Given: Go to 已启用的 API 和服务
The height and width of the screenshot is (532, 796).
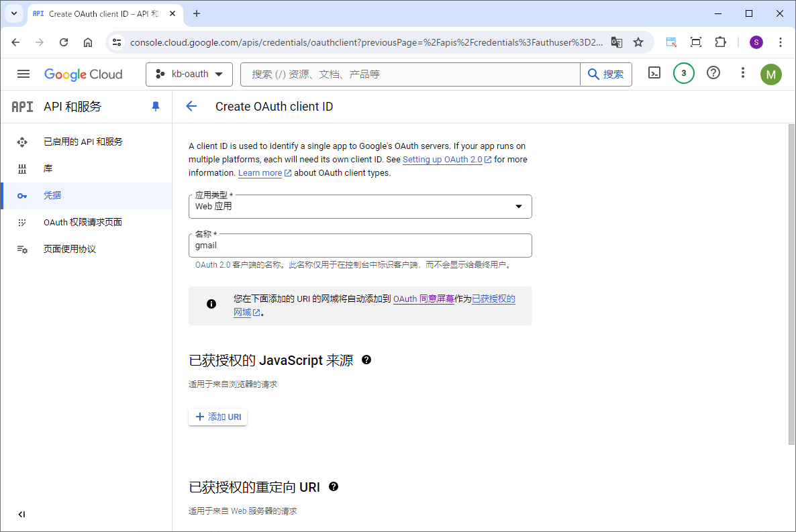Looking at the screenshot, I should coord(83,142).
